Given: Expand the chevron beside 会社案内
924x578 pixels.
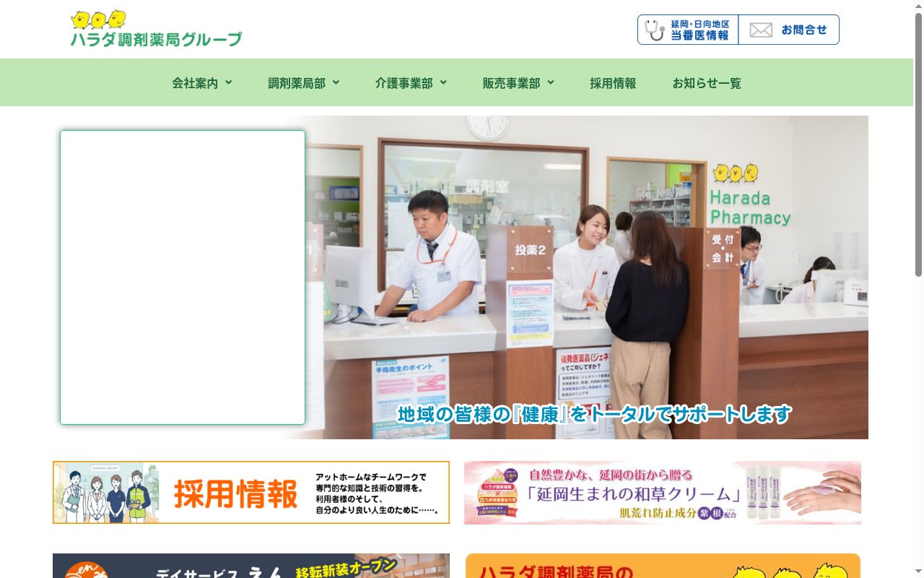Looking at the screenshot, I should (x=228, y=82).
